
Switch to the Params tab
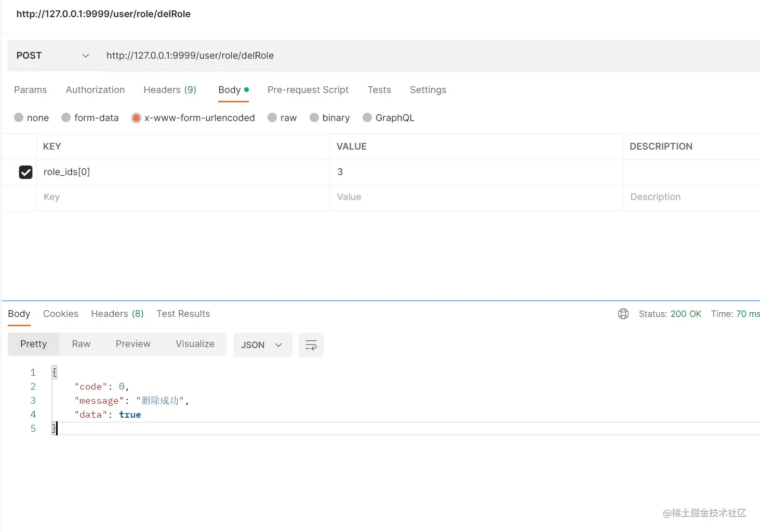[30, 90]
